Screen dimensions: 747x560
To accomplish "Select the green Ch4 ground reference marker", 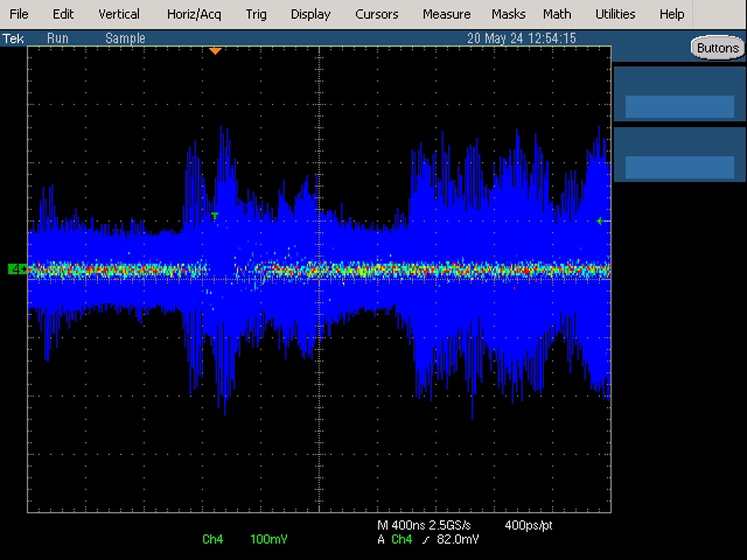I will 18,269.
